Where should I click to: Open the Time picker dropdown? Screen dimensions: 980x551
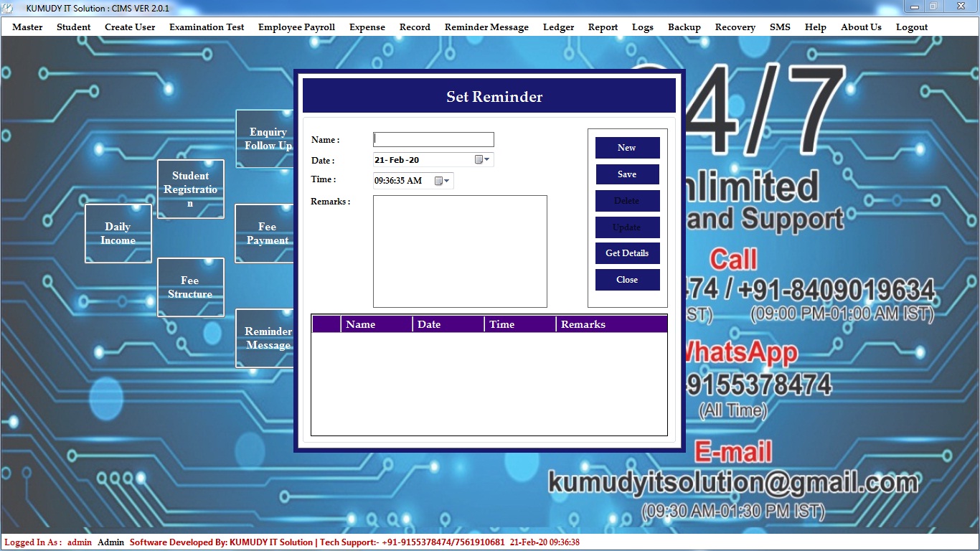coord(443,181)
